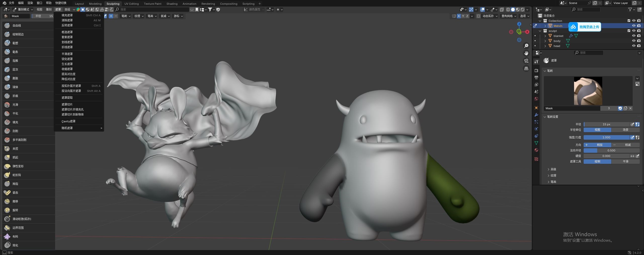Adjust the 法向半径 slider
Viewport: 644px width, 255px height.
click(x=611, y=150)
